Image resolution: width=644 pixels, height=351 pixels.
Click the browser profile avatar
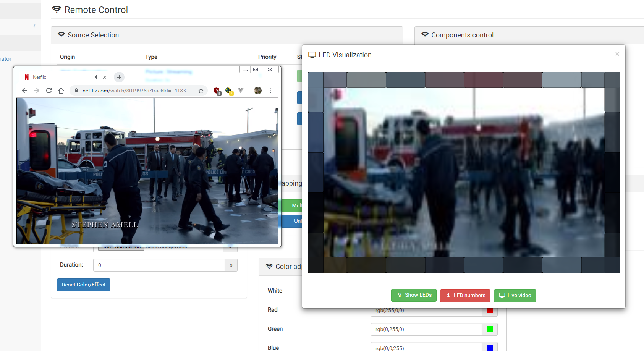tap(258, 91)
